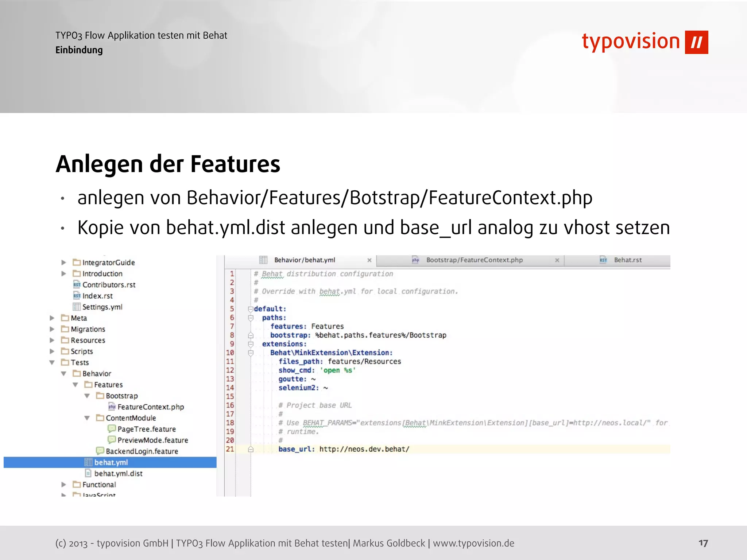Collapse the ContentModule folder arrow
Screen dimensions: 747x560
(87, 418)
